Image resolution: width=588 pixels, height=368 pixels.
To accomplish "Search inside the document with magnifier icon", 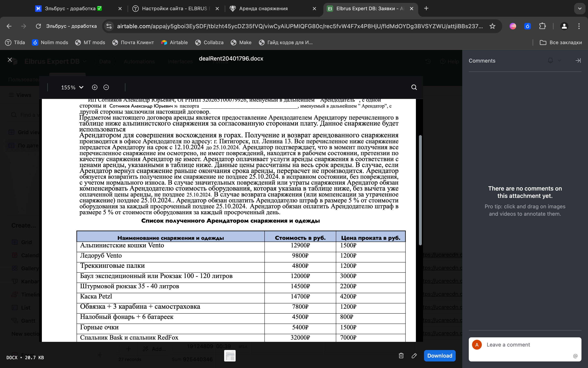I will click(x=414, y=87).
